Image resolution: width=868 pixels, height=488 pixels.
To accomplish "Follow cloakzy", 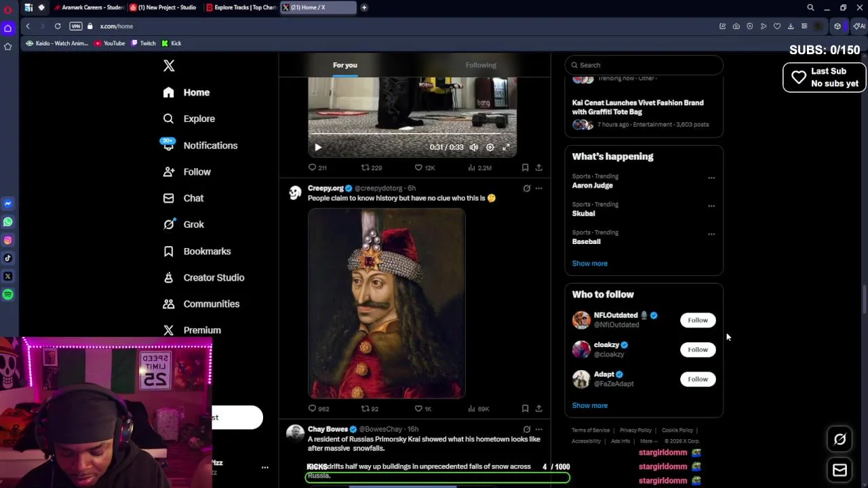I will [698, 350].
